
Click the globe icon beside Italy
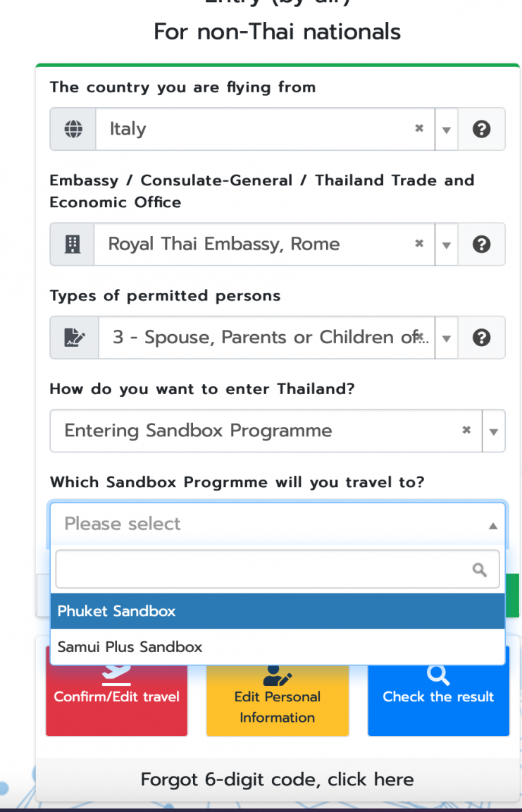click(x=73, y=129)
